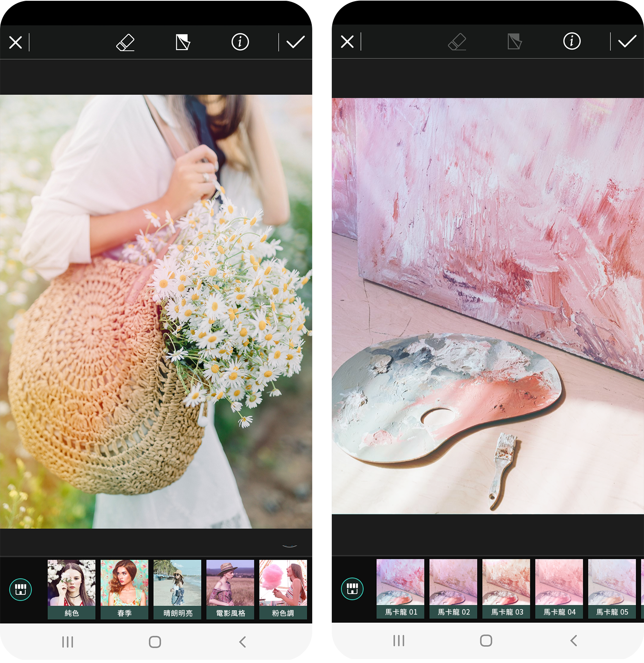644x663 pixels.
Task: Open filter store icon on right screen
Action: point(352,588)
